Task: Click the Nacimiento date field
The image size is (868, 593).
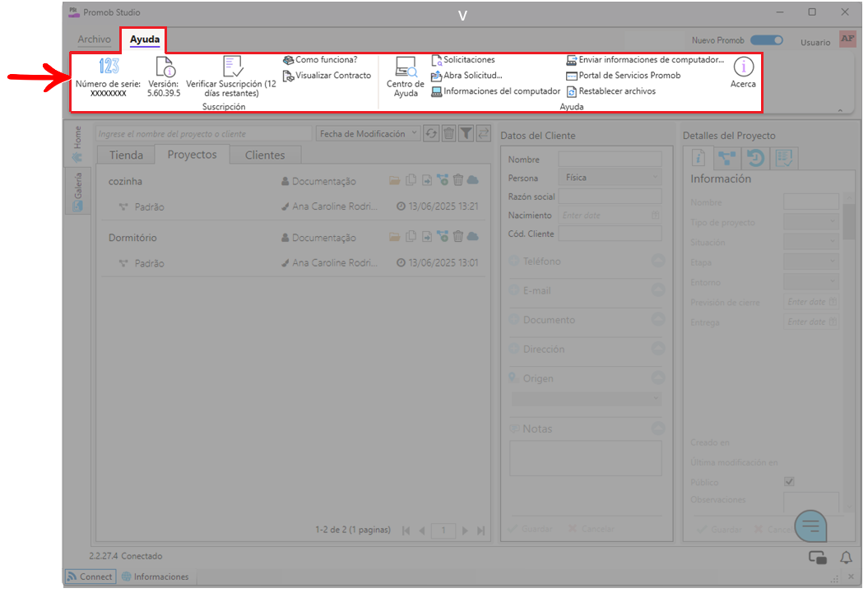Action: pyautogui.click(x=610, y=215)
